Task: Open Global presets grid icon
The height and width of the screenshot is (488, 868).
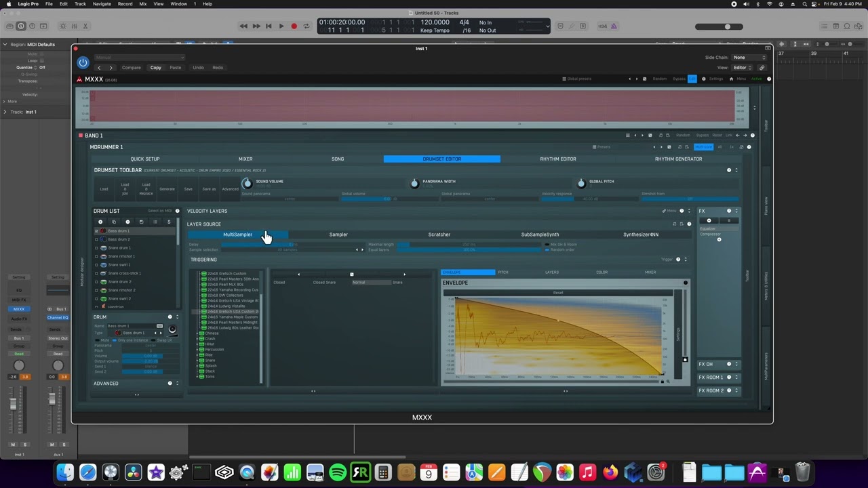Action: point(564,79)
